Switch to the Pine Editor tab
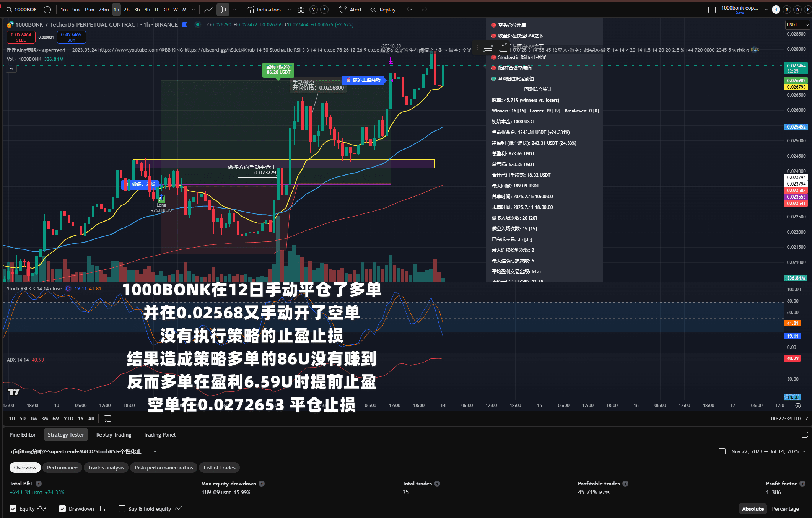The height and width of the screenshot is (518, 812). pyautogui.click(x=22, y=435)
